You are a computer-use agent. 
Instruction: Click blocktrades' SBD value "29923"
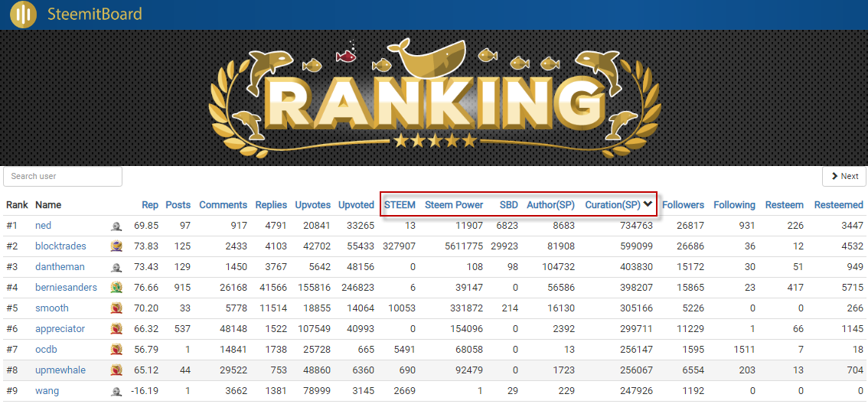coord(504,246)
